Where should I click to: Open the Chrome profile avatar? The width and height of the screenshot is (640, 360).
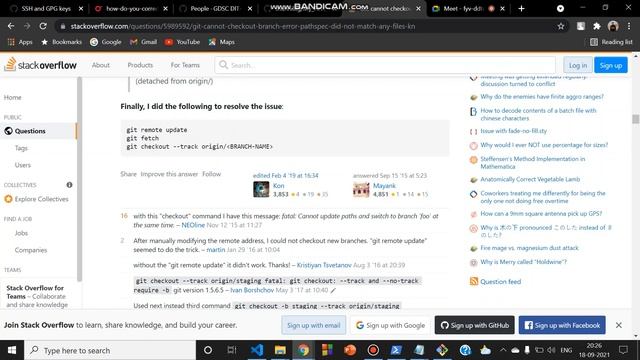point(613,26)
